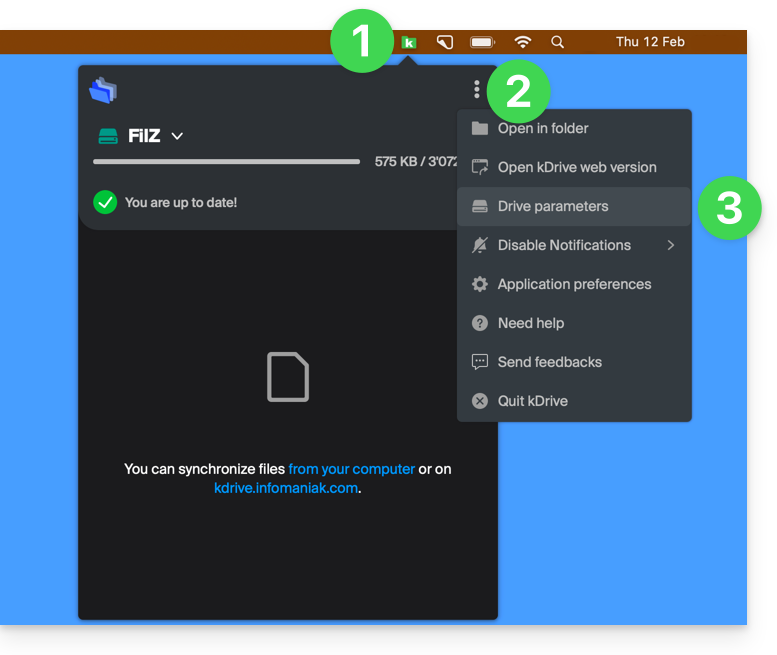Click the storage usage progress bar
Image resolution: width=777 pixels, height=655 pixels.
point(226,161)
